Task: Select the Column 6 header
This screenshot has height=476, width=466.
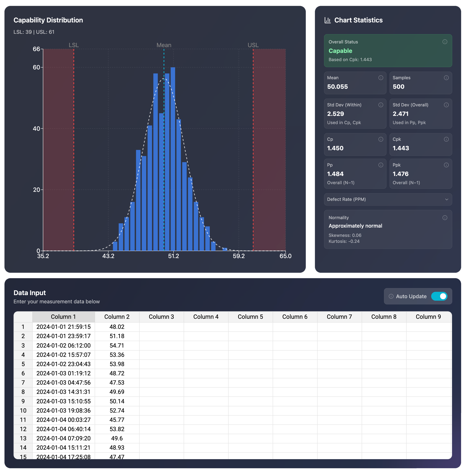Action: [295, 317]
